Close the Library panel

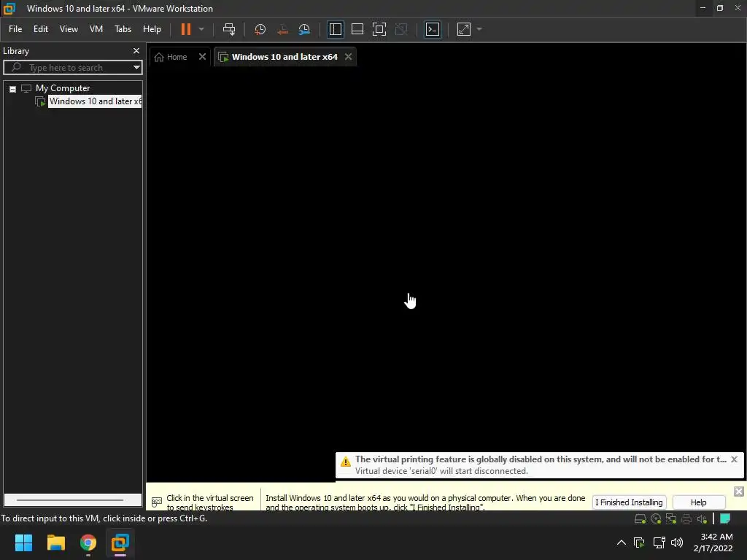tap(136, 50)
